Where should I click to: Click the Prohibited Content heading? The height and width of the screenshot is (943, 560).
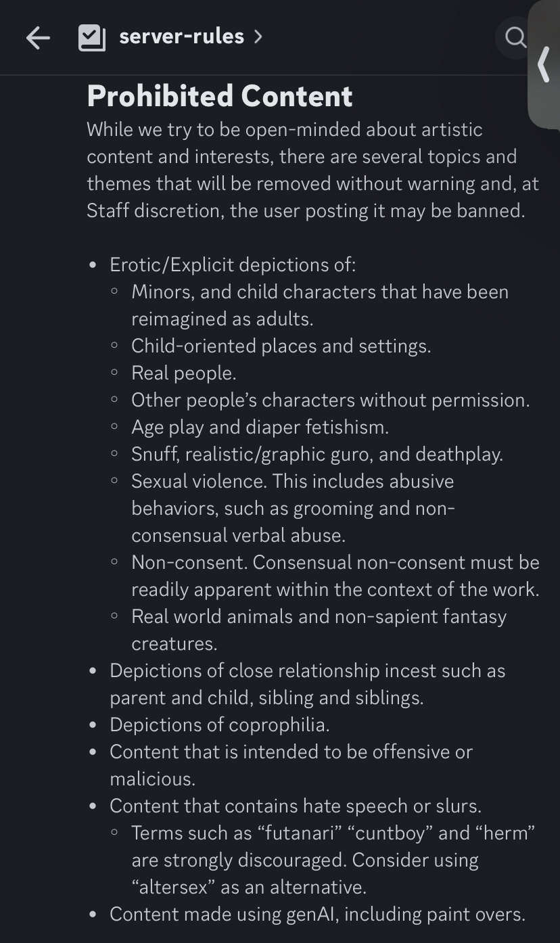(220, 96)
